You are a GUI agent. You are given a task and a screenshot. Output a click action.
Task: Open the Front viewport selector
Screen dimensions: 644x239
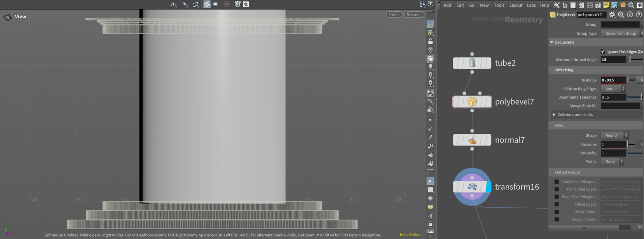tap(394, 14)
